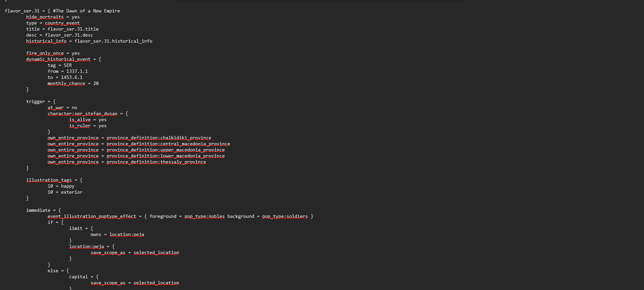644x290 pixels.
Task: Click the 'illustration_tags' keyword
Action: coord(49,180)
